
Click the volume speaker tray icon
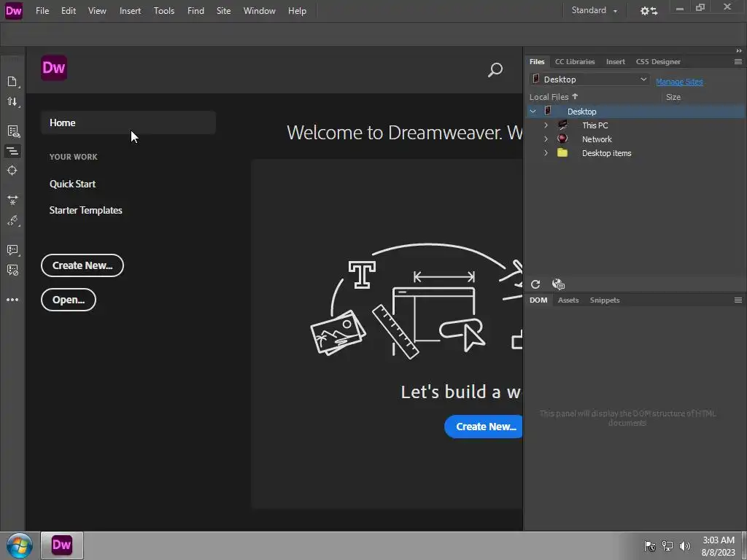tap(685, 546)
